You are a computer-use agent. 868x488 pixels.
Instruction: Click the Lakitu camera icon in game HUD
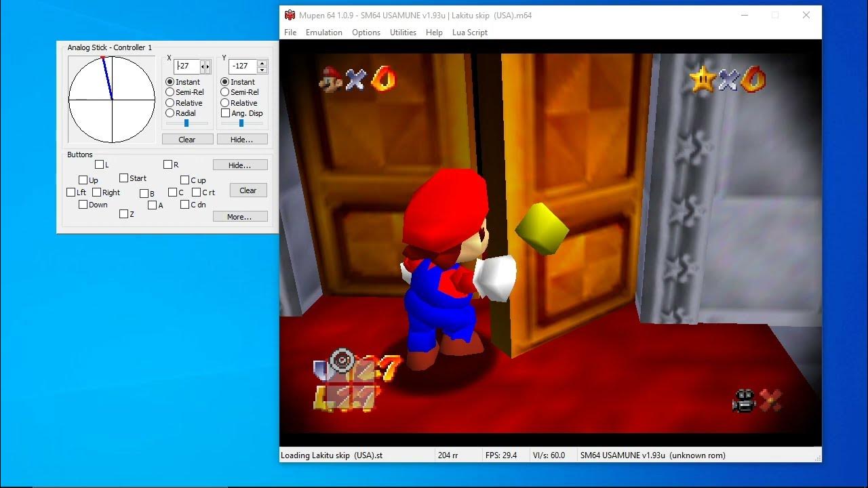(x=744, y=401)
